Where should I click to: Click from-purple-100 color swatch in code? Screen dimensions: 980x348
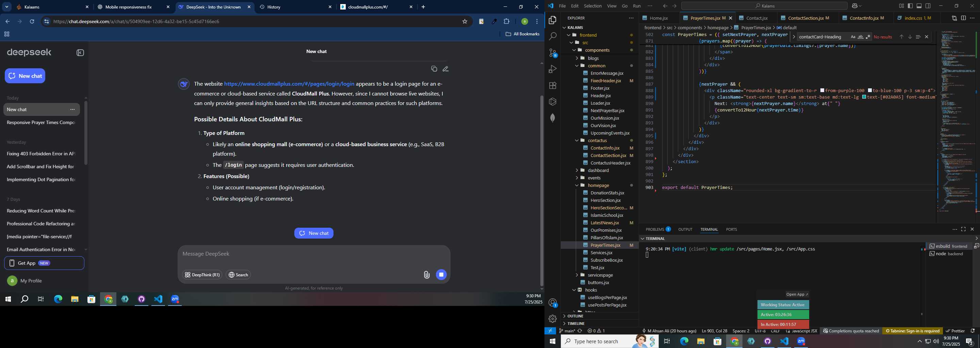pyautogui.click(x=822, y=91)
